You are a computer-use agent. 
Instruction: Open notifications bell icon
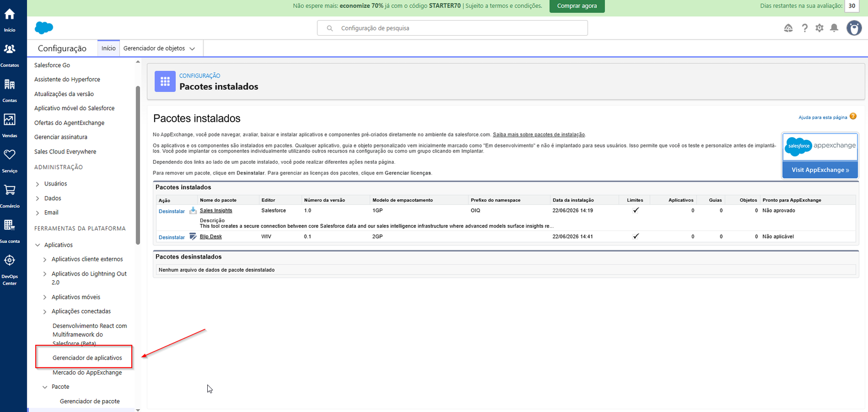coord(834,28)
